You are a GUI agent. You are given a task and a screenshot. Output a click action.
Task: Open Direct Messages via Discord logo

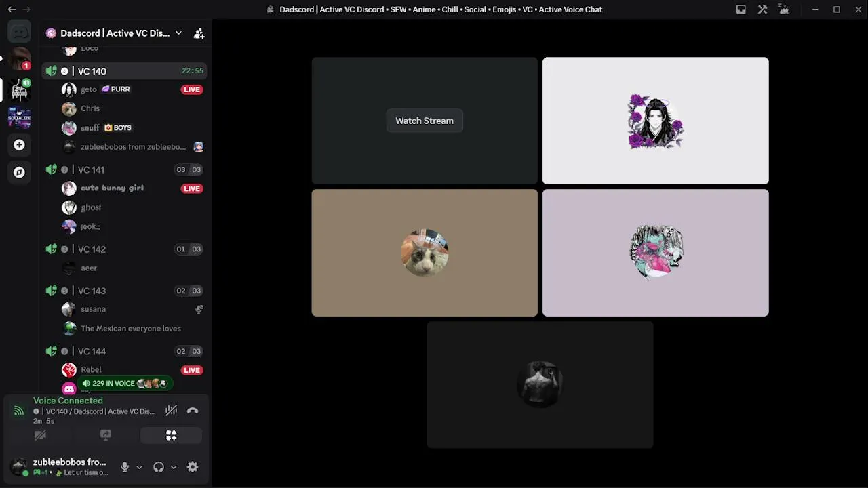[19, 31]
